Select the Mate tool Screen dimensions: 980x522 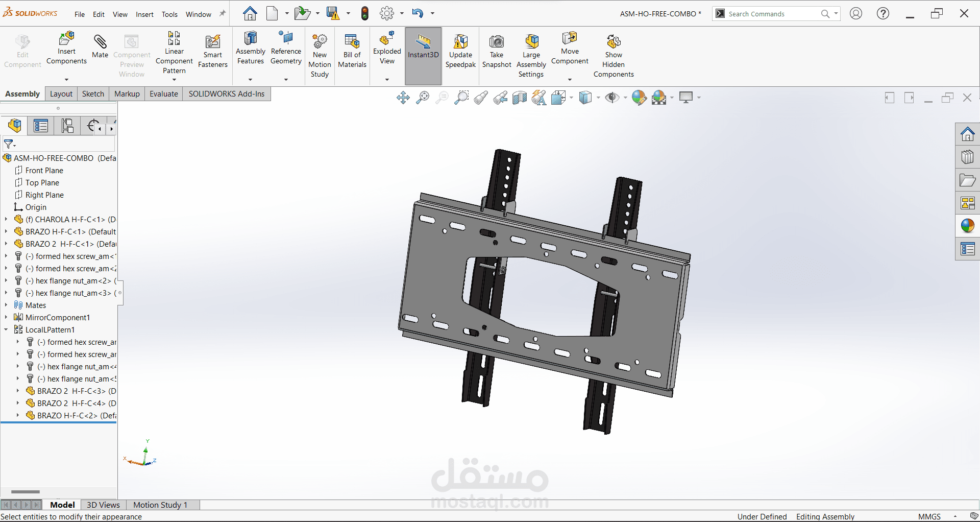pos(100,46)
